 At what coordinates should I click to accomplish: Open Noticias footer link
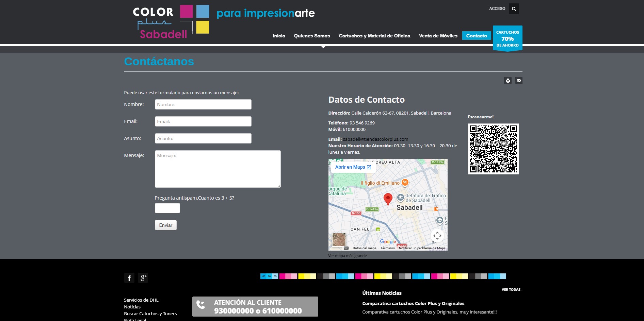[x=132, y=307]
